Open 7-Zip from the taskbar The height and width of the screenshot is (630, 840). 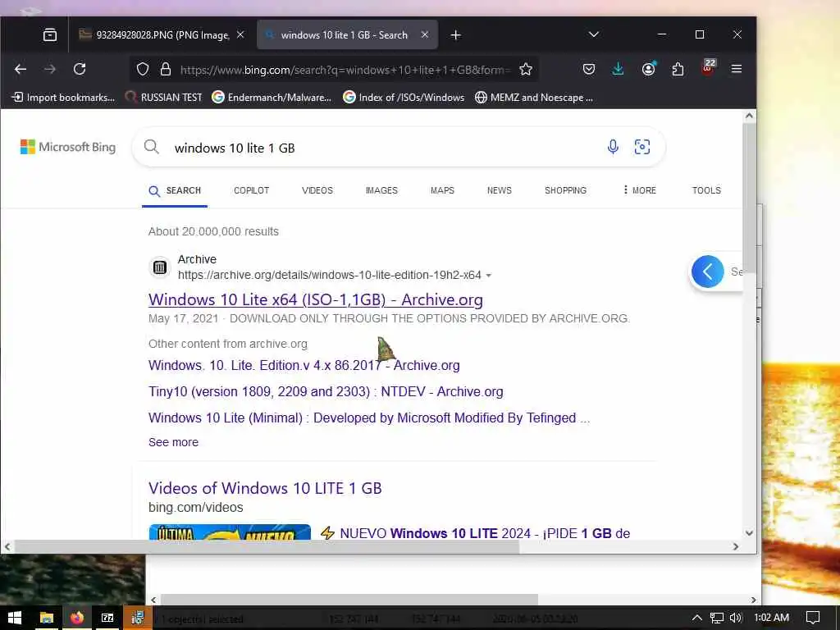tap(107, 618)
